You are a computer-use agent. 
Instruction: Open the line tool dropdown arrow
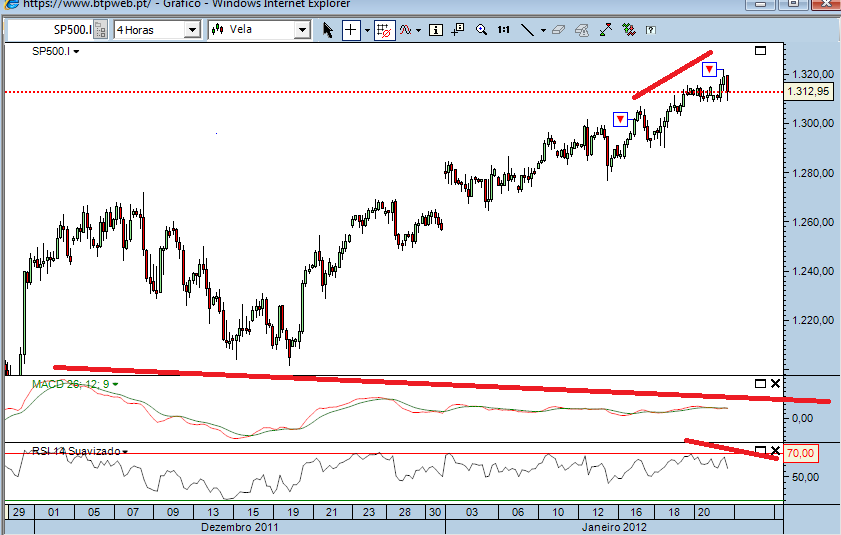click(x=543, y=30)
